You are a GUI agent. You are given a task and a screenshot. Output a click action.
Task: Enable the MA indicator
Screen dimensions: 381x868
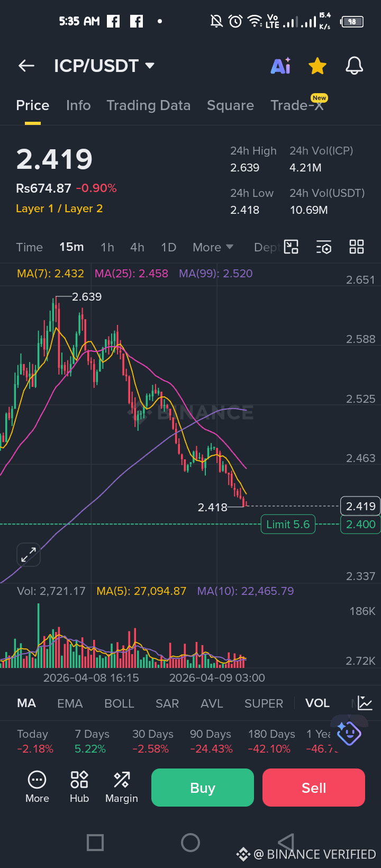pos(26,703)
